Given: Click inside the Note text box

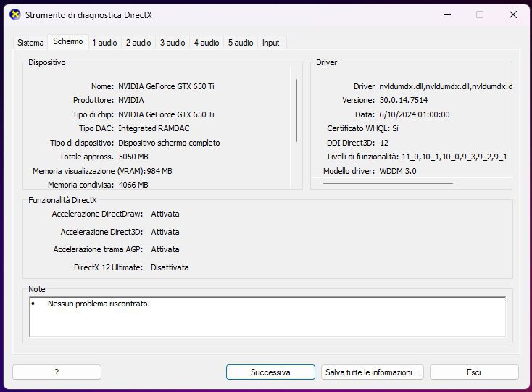Looking at the screenshot, I should (267, 317).
